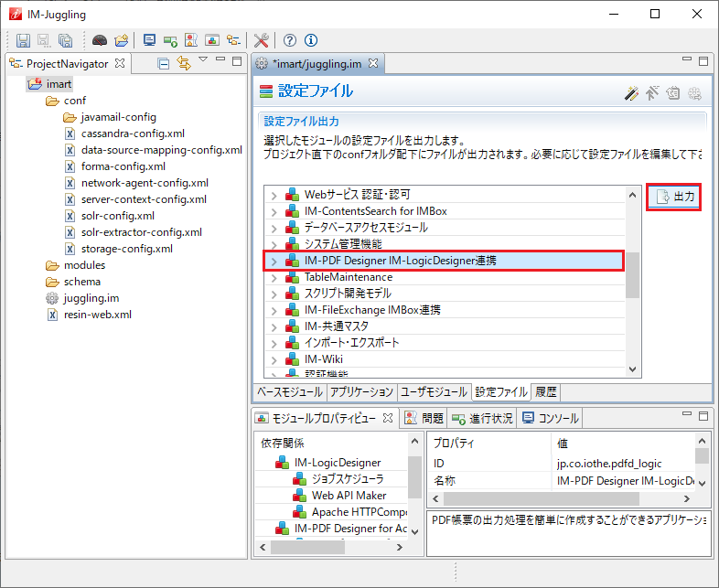The image size is (719, 588).
Task: Switch to the アプリケーション tab
Action: pyautogui.click(x=362, y=391)
